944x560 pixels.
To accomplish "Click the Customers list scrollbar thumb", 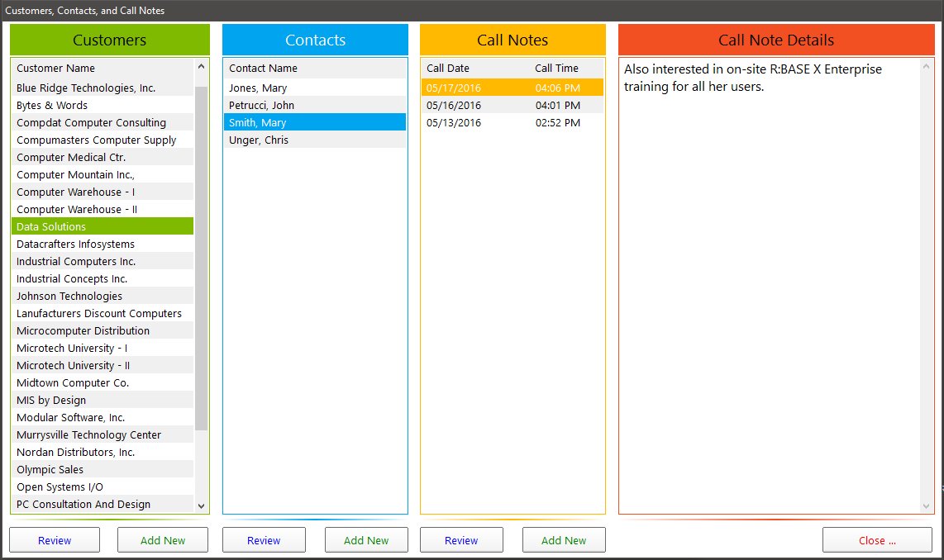I will (201, 256).
